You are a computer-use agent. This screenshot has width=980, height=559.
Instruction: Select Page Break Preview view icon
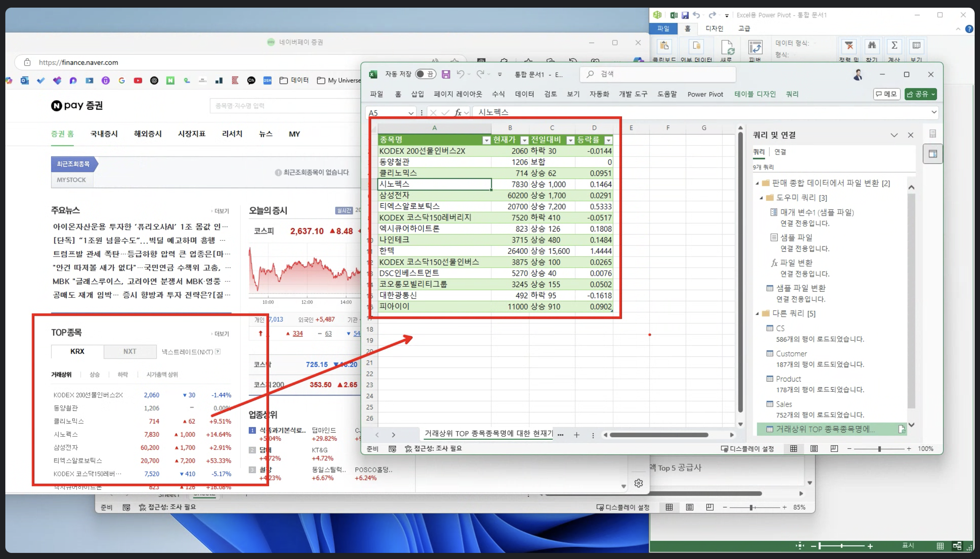pyautogui.click(x=834, y=449)
